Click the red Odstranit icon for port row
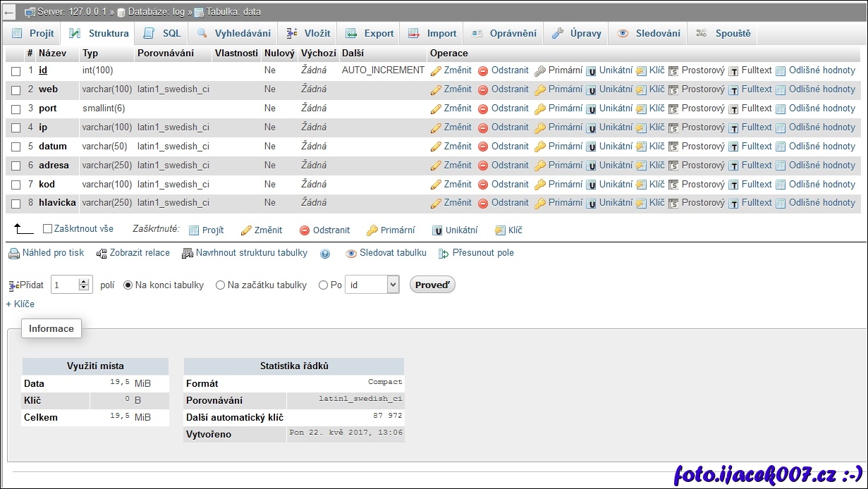The width and height of the screenshot is (868, 489). pyautogui.click(x=483, y=109)
